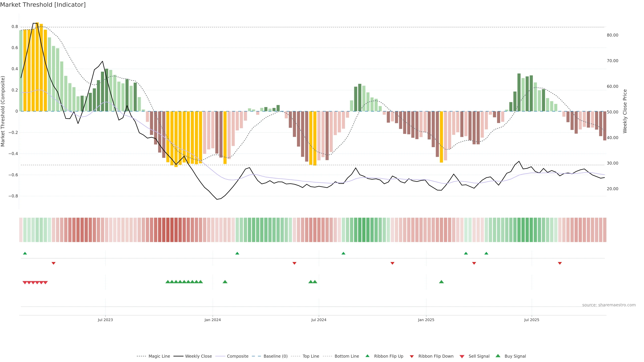Click the single buy signal triangle after Jan 2025
The width and height of the screenshot is (644, 362).
(x=441, y=282)
